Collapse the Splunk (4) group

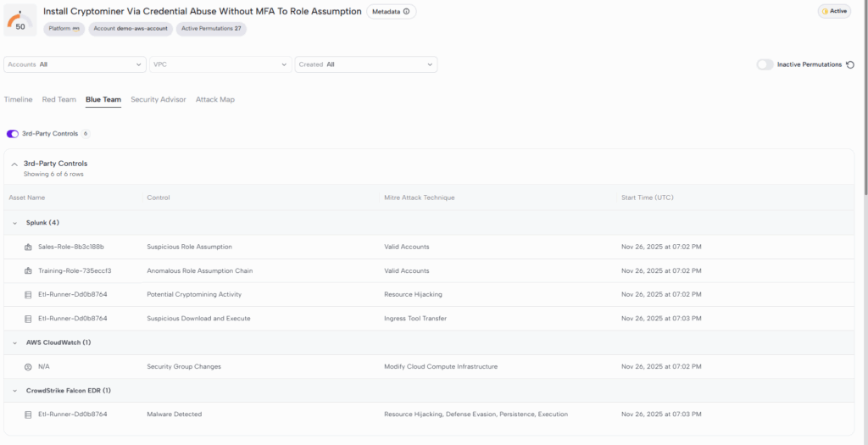point(15,223)
